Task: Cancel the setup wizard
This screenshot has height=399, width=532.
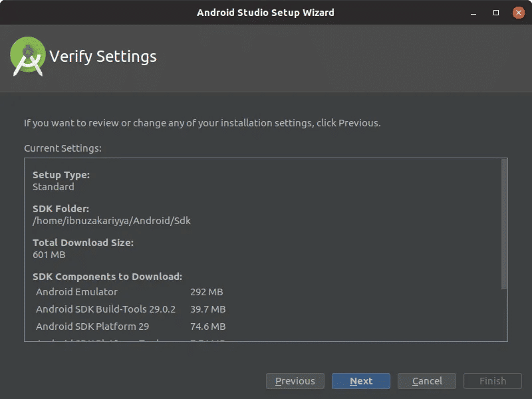Action: [427, 381]
